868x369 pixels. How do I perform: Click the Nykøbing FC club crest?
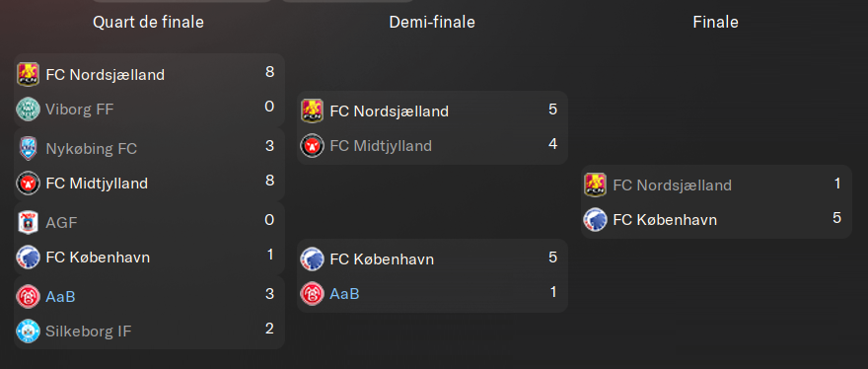point(28,148)
